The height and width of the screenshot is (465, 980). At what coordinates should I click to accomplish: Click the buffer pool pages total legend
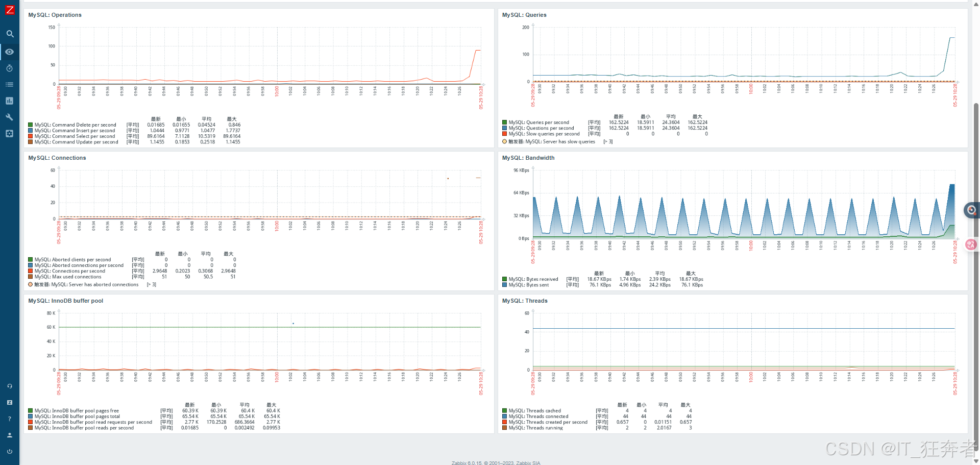tap(78, 417)
